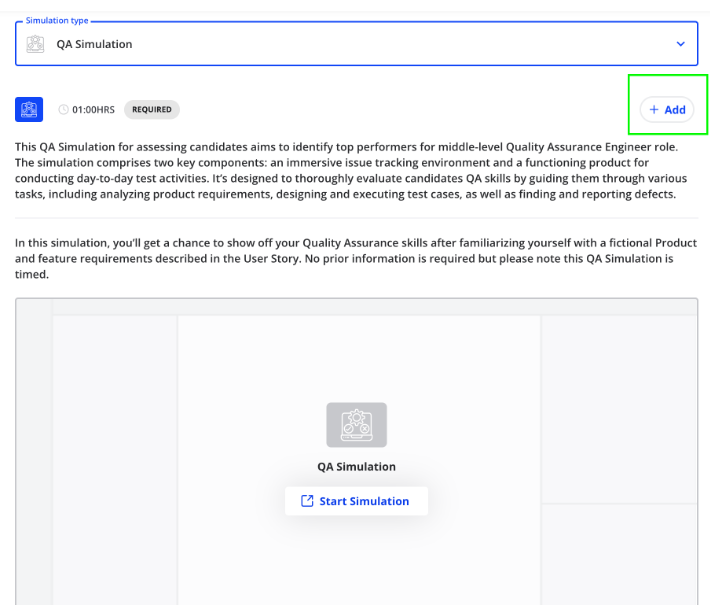Add the QA Simulation with the Add button
710x612 pixels.
coord(667,110)
